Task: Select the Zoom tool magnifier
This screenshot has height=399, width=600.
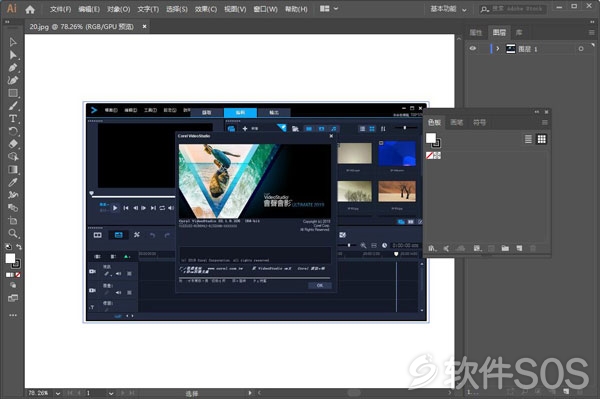Action: pos(13,233)
